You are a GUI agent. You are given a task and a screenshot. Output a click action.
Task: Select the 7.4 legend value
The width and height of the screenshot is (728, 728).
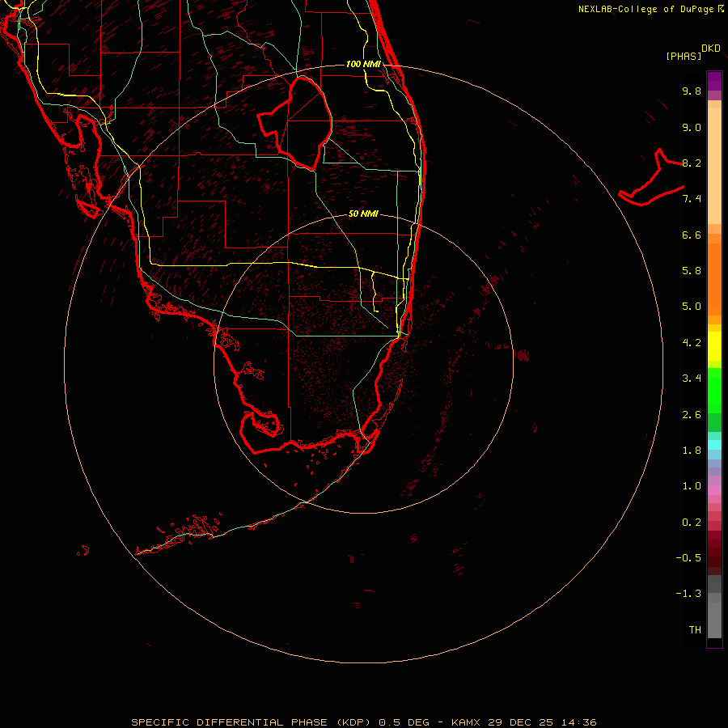(692, 199)
